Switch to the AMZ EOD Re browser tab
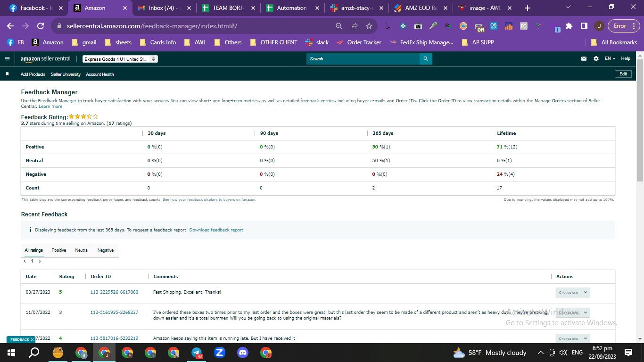This screenshot has height=362, width=644. pos(421,8)
